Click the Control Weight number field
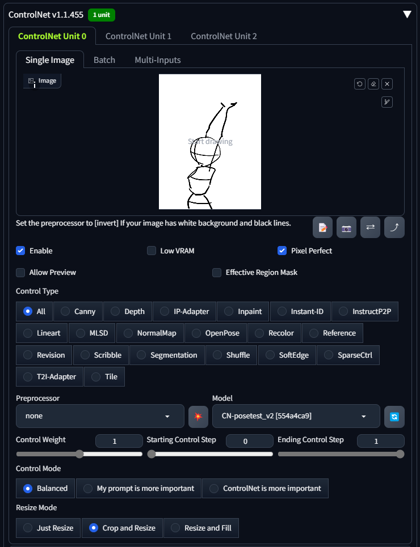The width and height of the screenshot is (420, 547). [x=119, y=441]
